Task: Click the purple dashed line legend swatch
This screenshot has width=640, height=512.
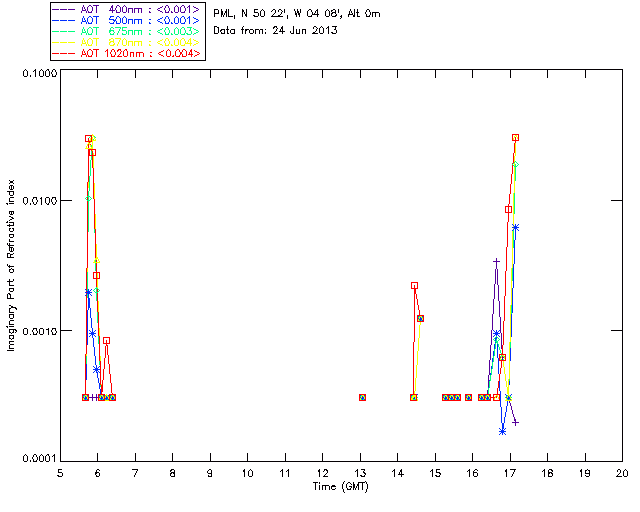Action: tap(64, 9)
